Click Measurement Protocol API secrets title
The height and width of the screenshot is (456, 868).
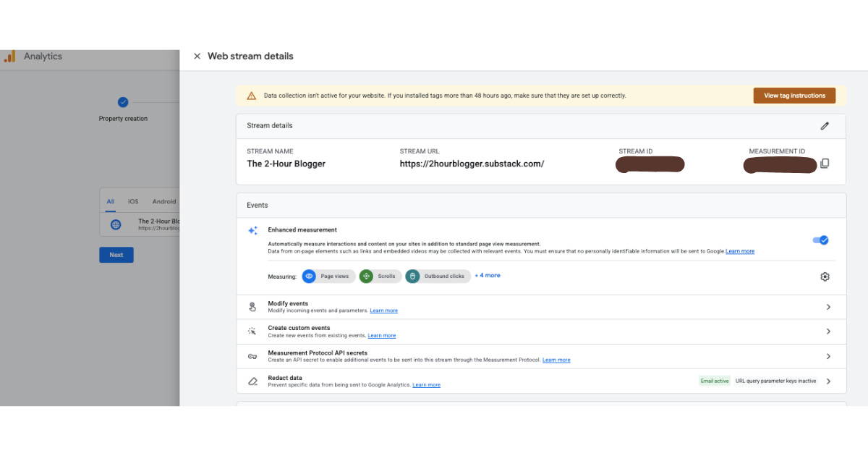point(318,353)
